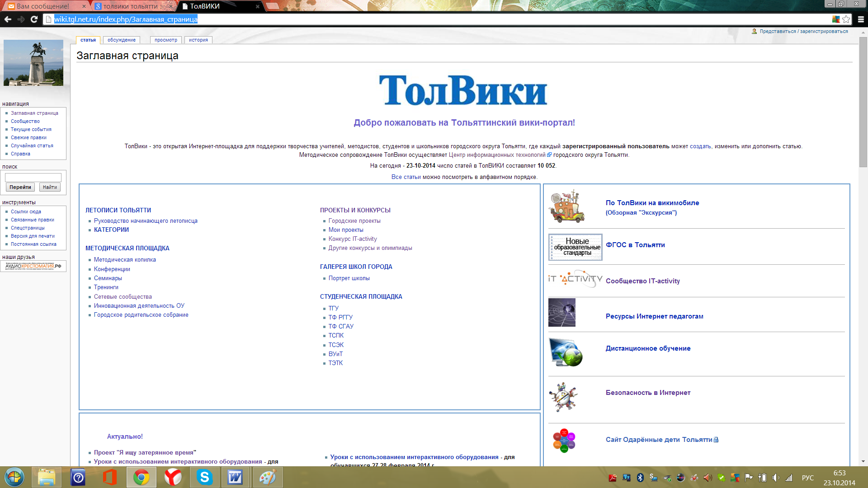Image resolution: width=868 pixels, height=488 pixels.
Task: Open the обсуждение tab
Action: 121,40
